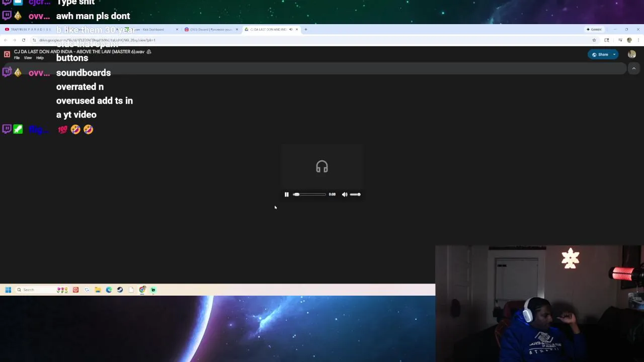644x362 pixels.
Task: Open the File menu in Drive viewer
Action: [17, 58]
